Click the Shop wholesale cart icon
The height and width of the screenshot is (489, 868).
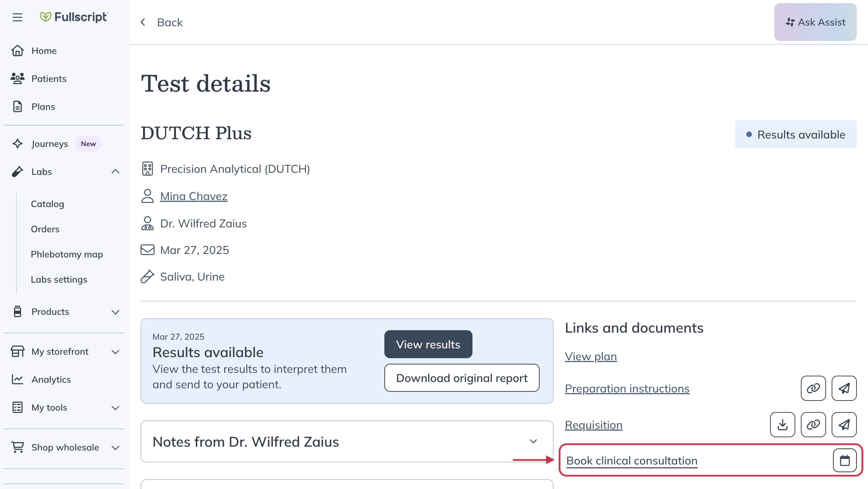point(17,447)
